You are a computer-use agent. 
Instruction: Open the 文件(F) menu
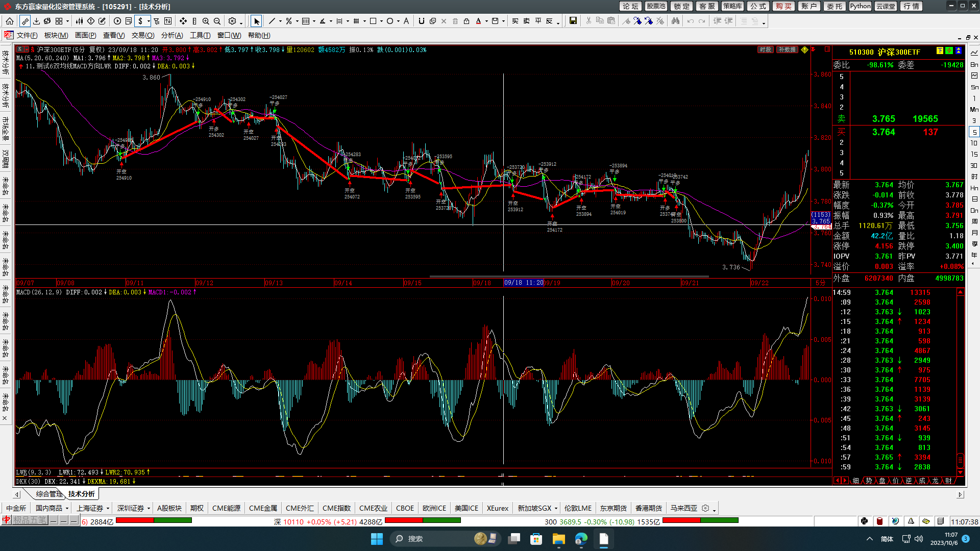pos(27,35)
